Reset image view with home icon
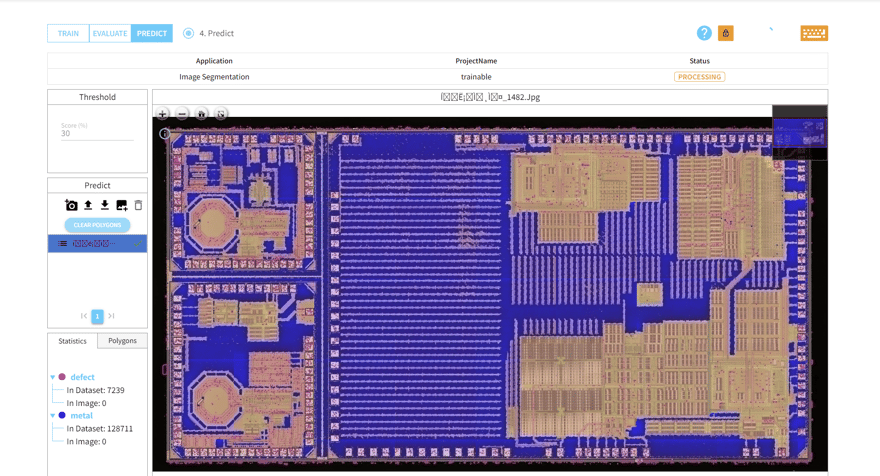This screenshot has height=476, width=880. pyautogui.click(x=201, y=114)
